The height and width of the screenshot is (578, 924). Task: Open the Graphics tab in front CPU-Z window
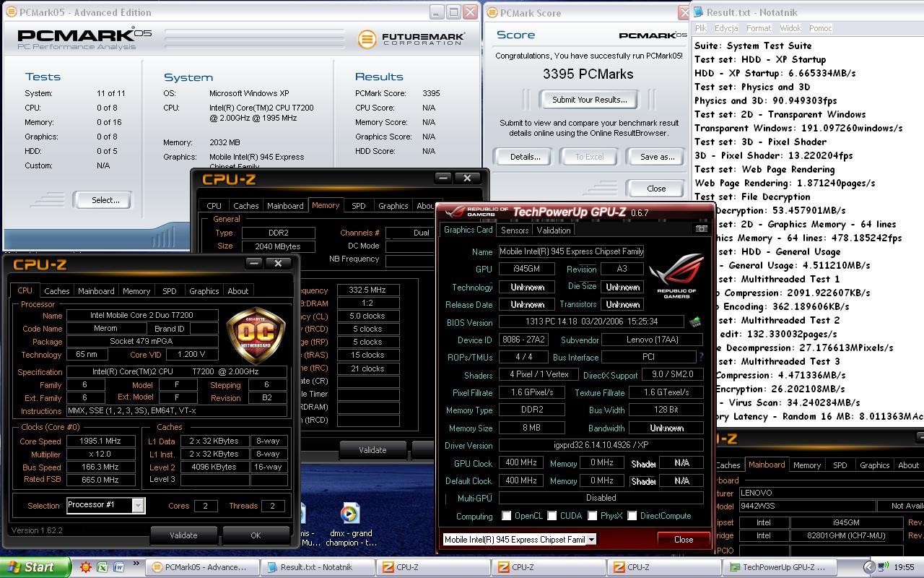204,290
